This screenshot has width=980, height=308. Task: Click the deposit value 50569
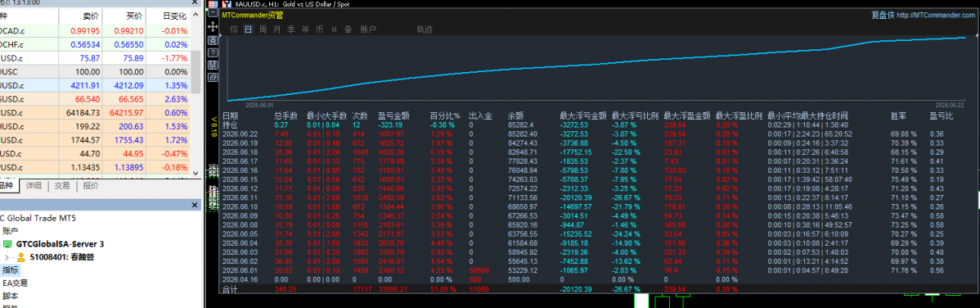[x=479, y=270]
